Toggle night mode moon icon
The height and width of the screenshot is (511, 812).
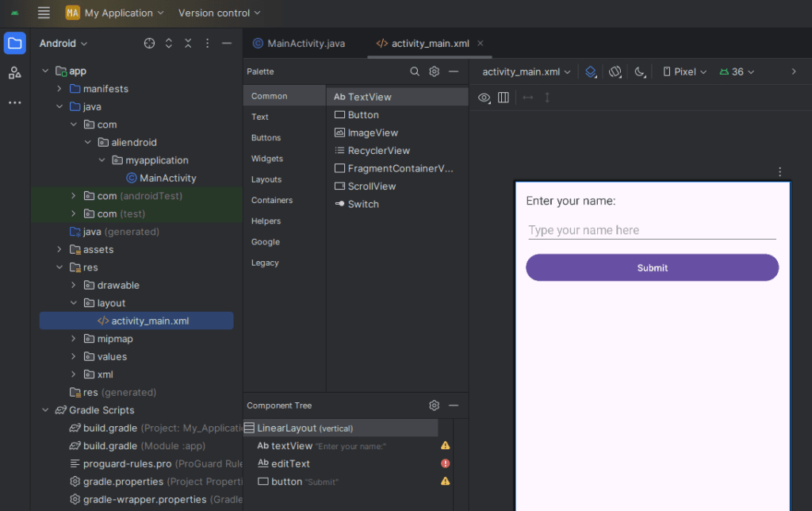640,72
